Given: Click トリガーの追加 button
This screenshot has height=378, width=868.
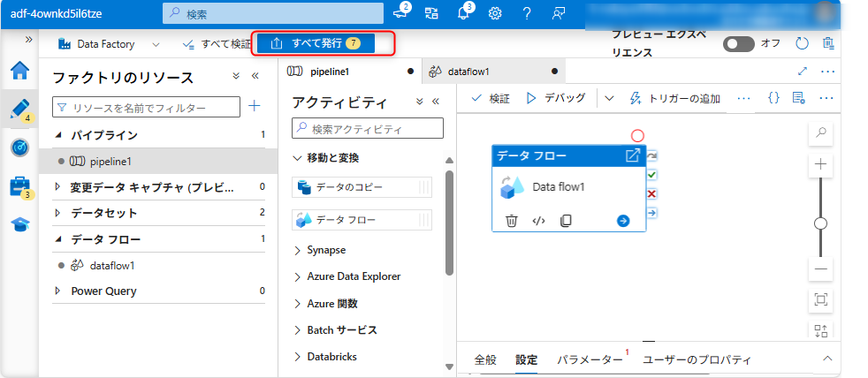Looking at the screenshot, I should (675, 99).
